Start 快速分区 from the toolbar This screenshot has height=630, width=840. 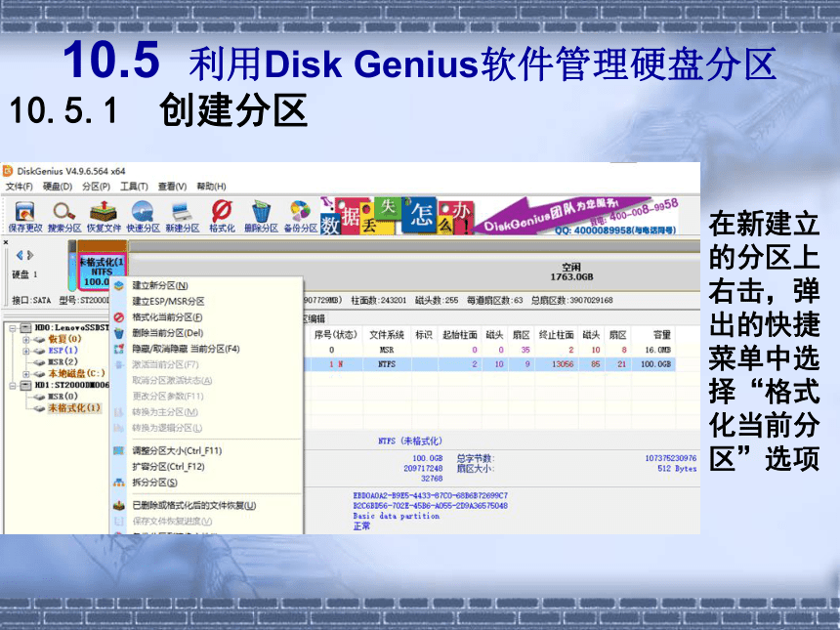pos(143,217)
